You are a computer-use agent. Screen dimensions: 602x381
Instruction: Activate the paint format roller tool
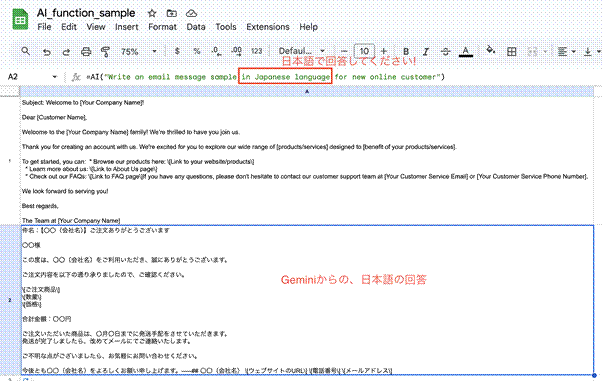pos(105,51)
